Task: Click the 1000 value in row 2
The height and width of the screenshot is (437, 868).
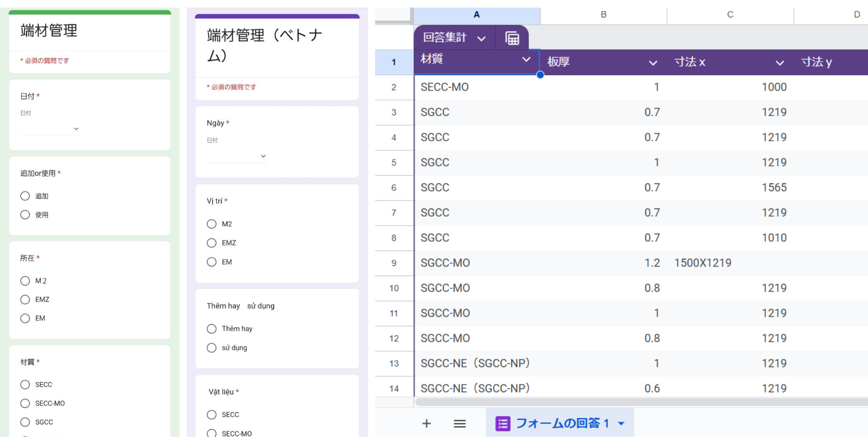Action: click(x=774, y=87)
